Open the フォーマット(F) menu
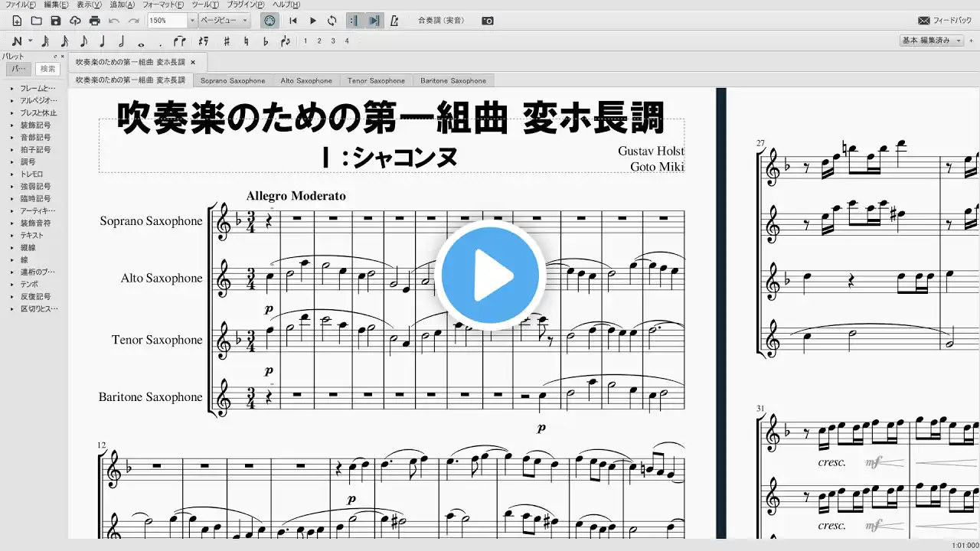This screenshot has height=551, width=980. pyautogui.click(x=163, y=5)
